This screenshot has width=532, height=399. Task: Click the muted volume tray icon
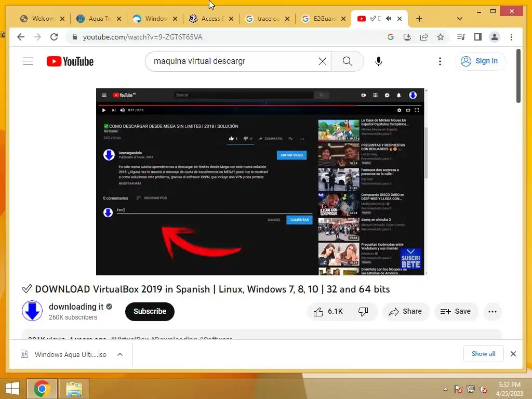[483, 389]
